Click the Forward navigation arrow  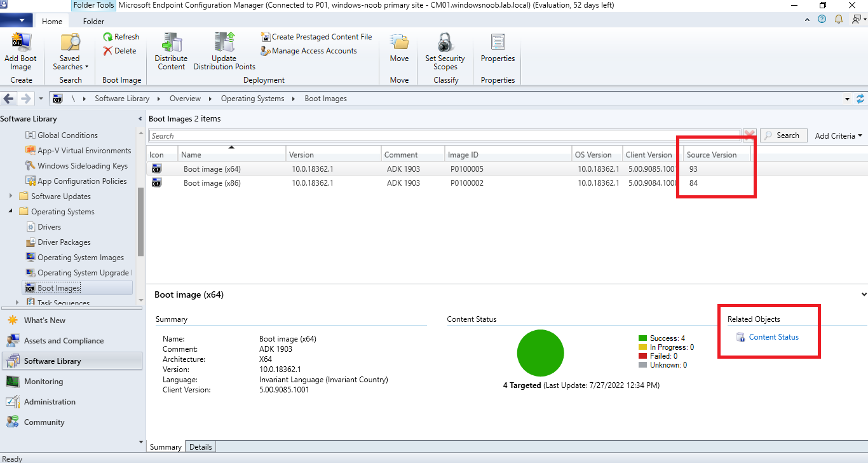coord(25,99)
